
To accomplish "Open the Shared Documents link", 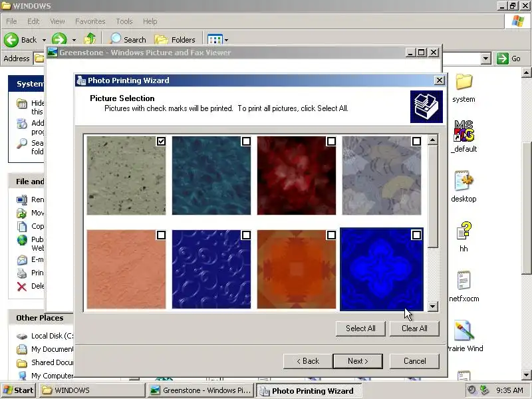I will point(53,362).
